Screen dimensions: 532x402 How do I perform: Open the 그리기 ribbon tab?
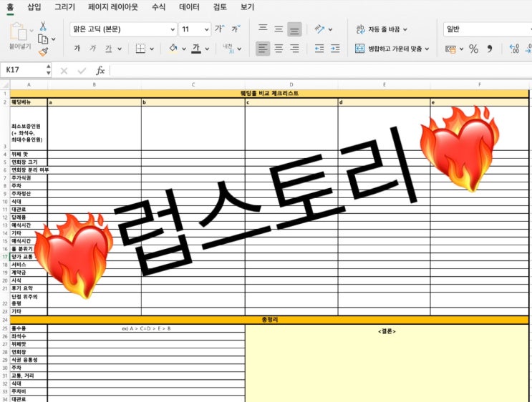coord(65,7)
